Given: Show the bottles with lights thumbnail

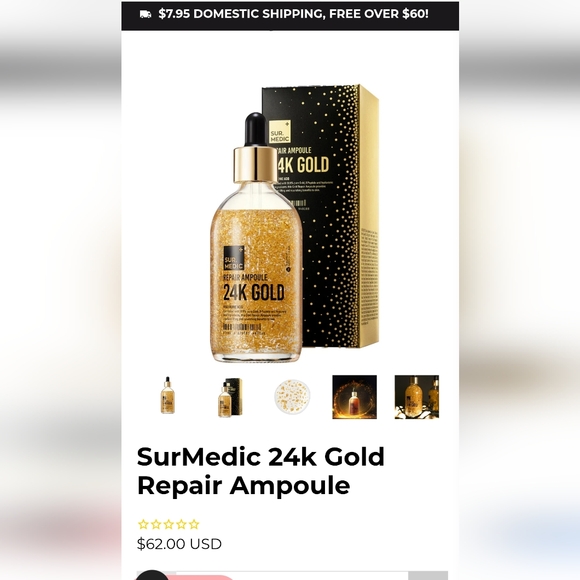Looking at the screenshot, I should point(417,397).
